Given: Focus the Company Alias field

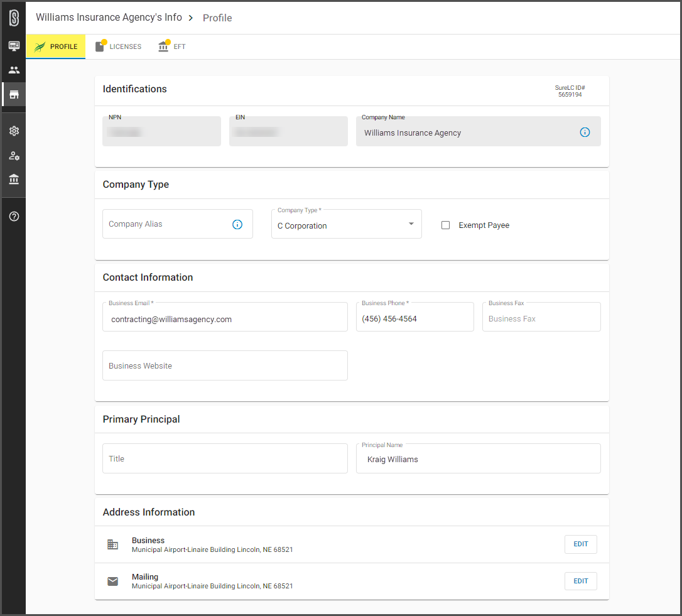Looking at the screenshot, I should 178,224.
